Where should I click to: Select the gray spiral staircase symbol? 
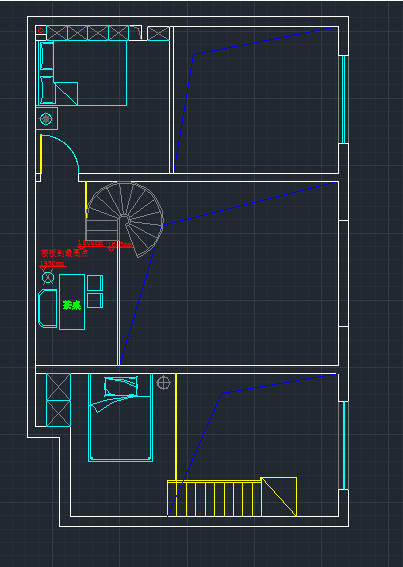point(124,220)
